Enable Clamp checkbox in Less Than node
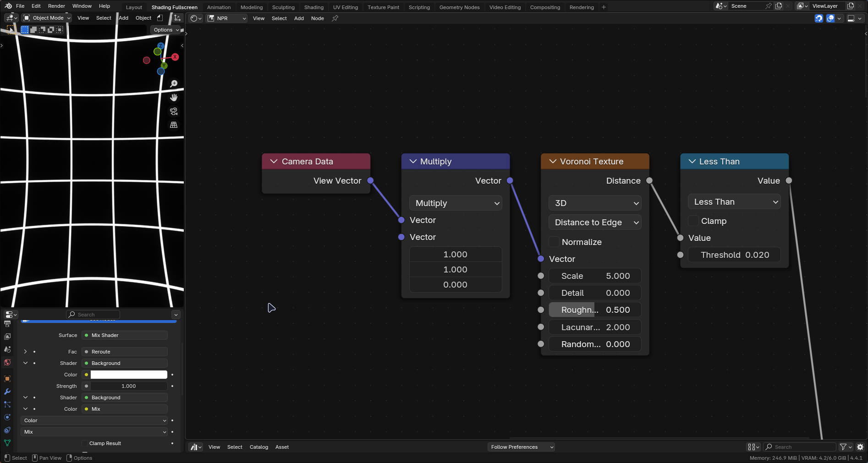 click(693, 221)
